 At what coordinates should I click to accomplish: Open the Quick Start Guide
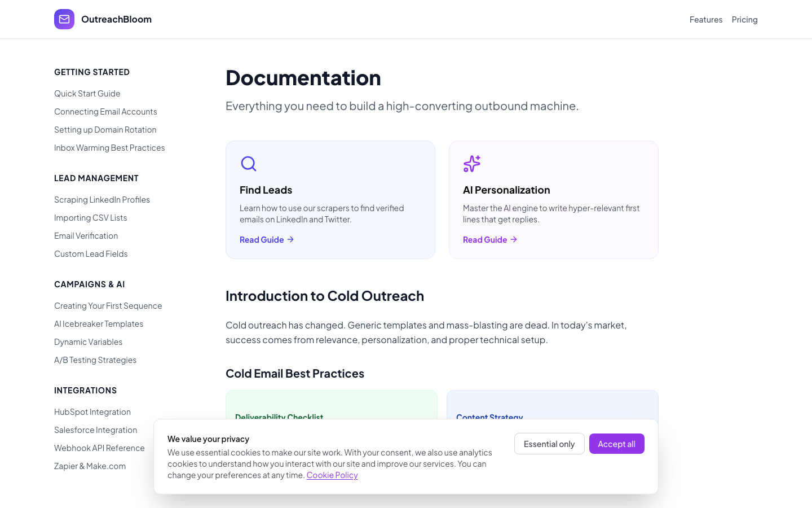click(x=87, y=93)
